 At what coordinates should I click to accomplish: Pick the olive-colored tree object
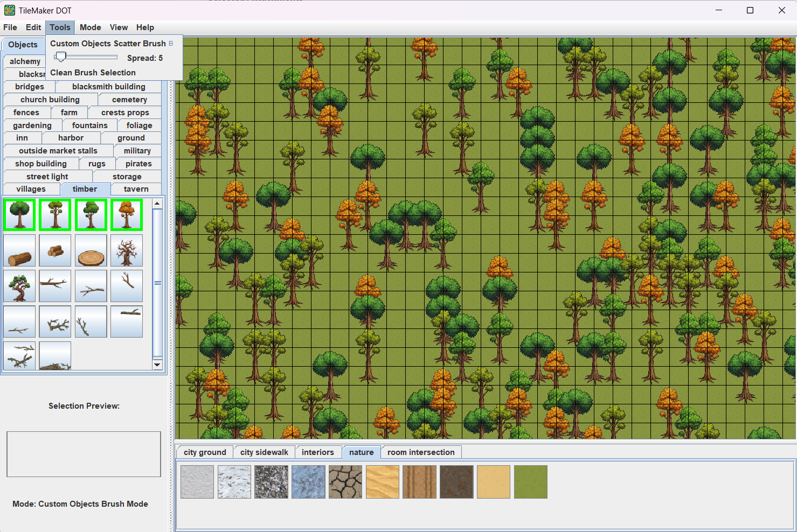pos(55,215)
